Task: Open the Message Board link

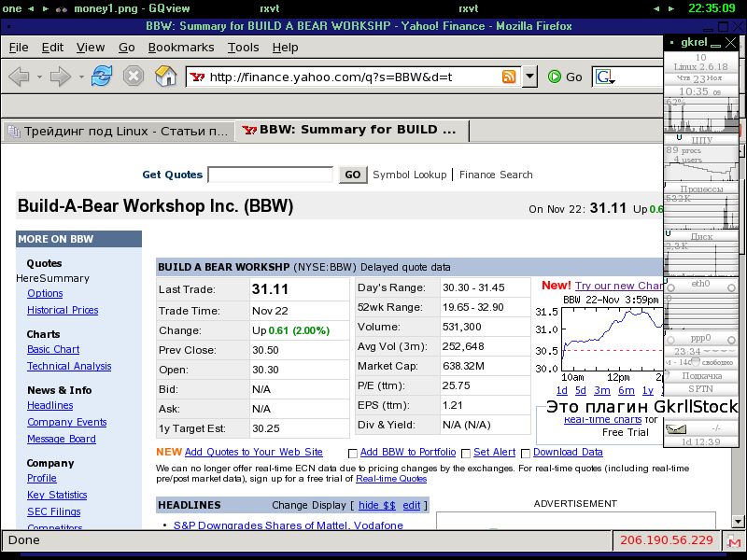Action: click(62, 439)
